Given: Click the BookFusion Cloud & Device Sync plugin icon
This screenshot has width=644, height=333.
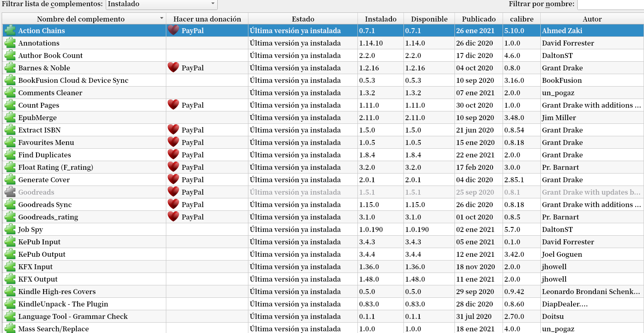Looking at the screenshot, I should pyautogui.click(x=10, y=80).
